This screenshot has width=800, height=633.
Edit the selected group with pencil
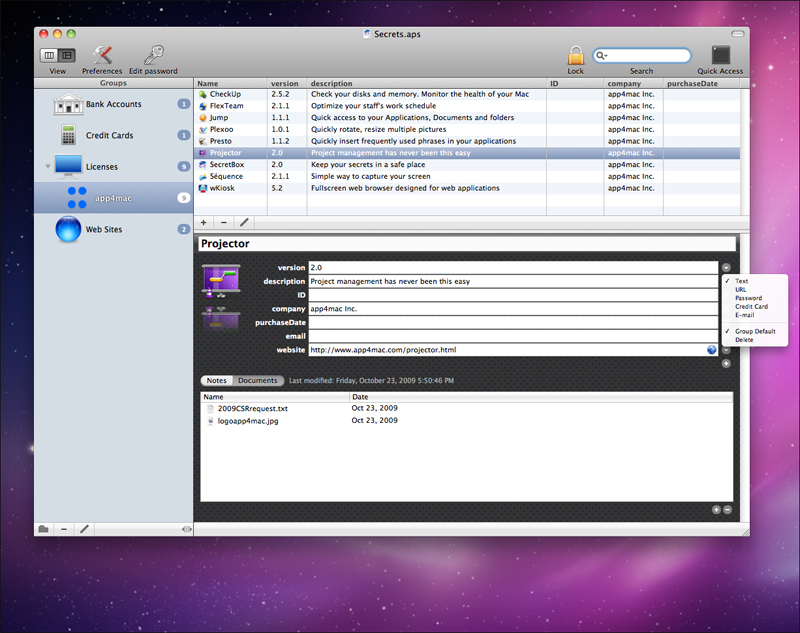pyautogui.click(x=84, y=529)
